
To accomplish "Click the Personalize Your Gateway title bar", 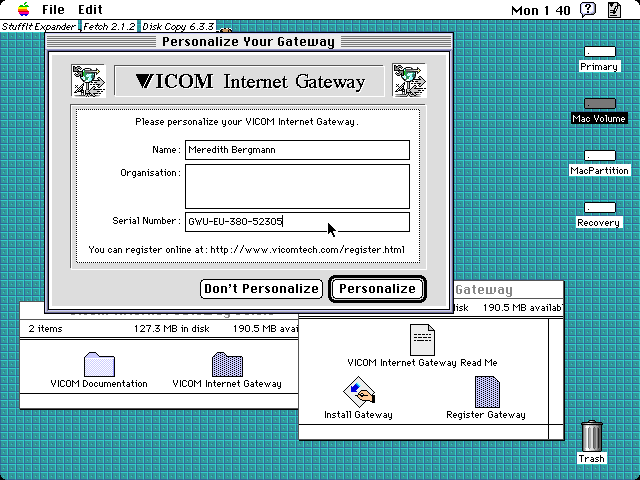I will (249, 42).
